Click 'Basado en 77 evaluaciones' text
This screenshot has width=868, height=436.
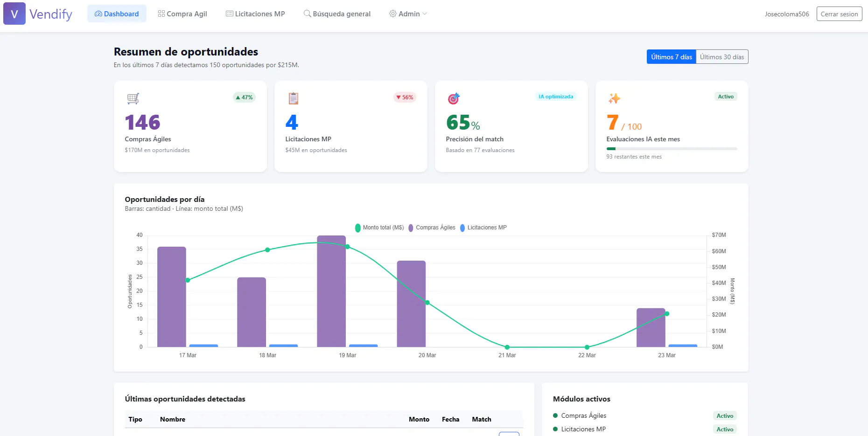(x=480, y=150)
